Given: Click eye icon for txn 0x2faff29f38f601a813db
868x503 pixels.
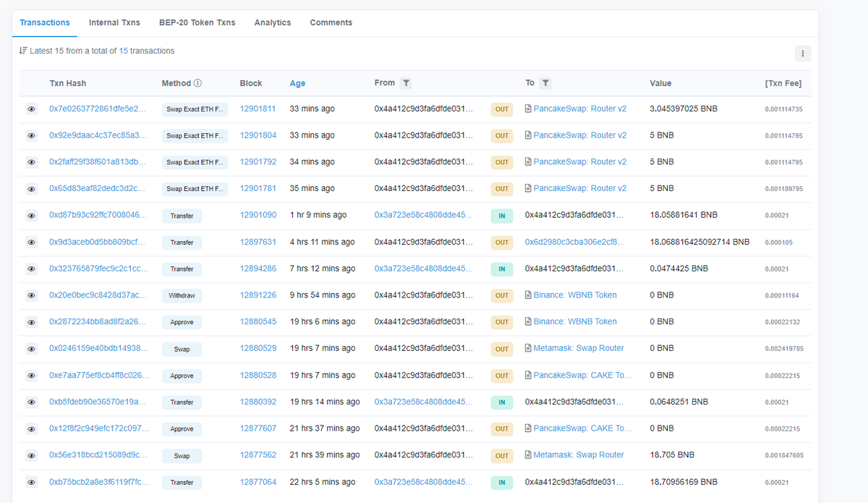Looking at the screenshot, I should [31, 163].
